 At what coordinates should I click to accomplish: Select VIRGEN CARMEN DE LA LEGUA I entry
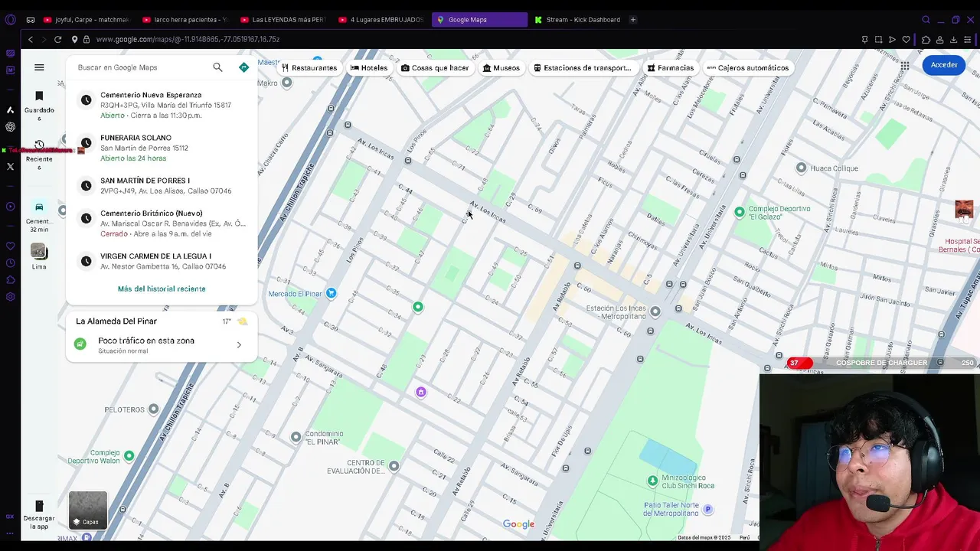pos(162,261)
